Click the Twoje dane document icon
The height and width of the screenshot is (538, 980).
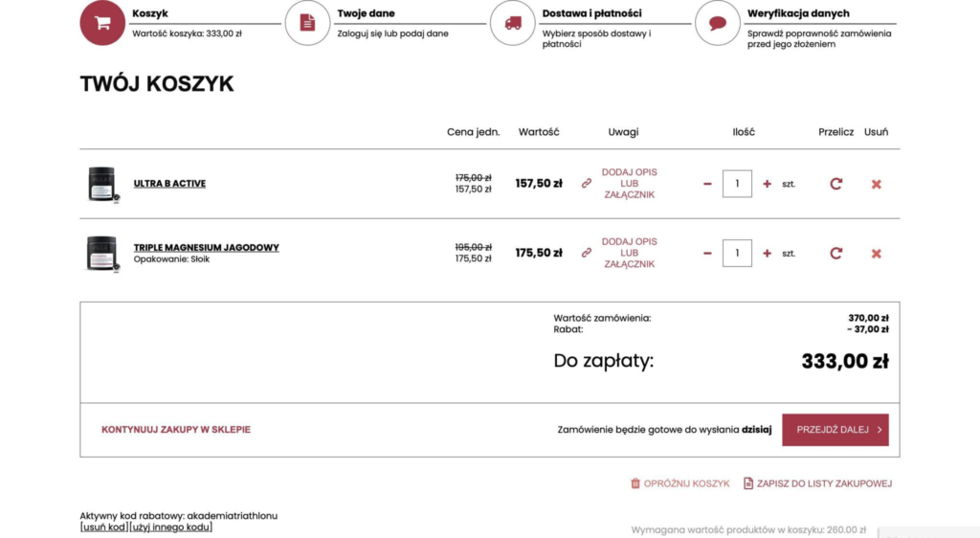click(x=307, y=22)
